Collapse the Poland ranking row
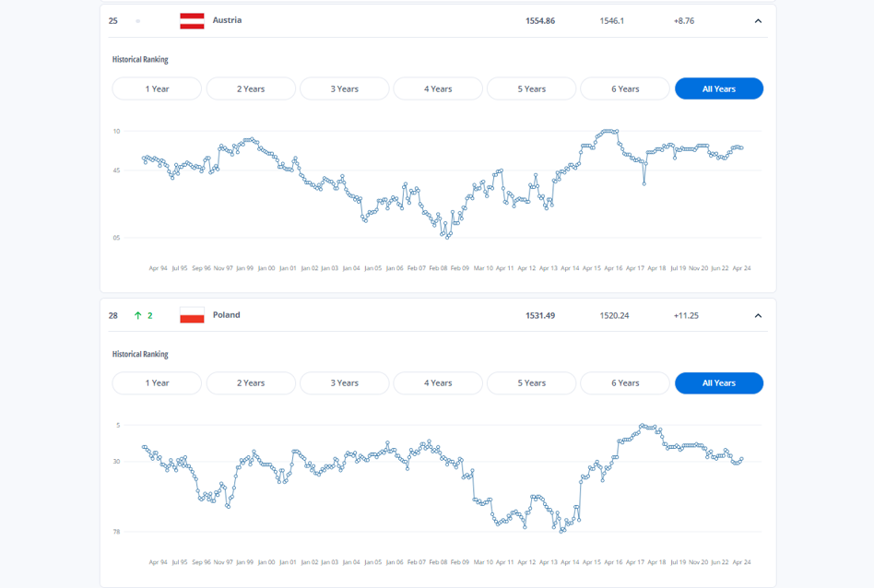The width and height of the screenshot is (874, 588). coord(758,315)
